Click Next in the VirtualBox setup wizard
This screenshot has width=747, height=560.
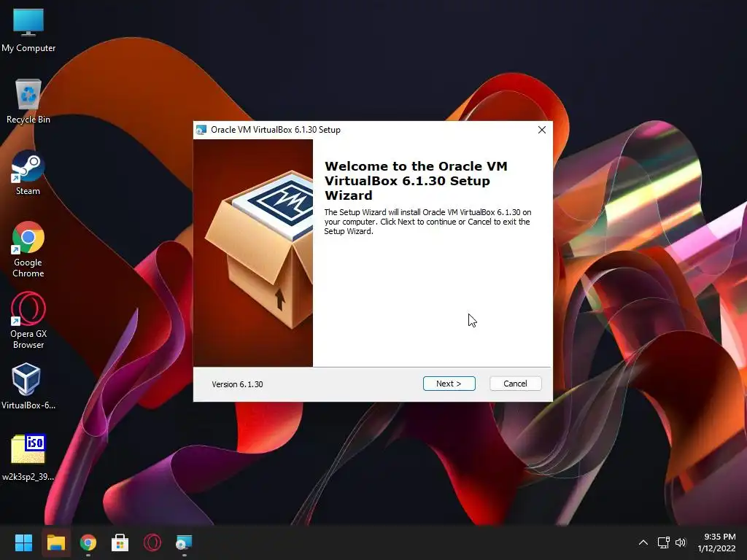click(449, 384)
